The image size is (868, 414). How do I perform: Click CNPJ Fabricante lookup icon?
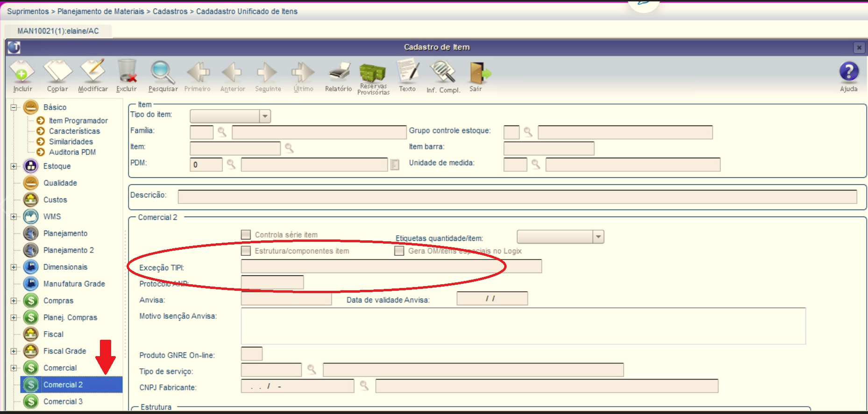click(x=364, y=386)
